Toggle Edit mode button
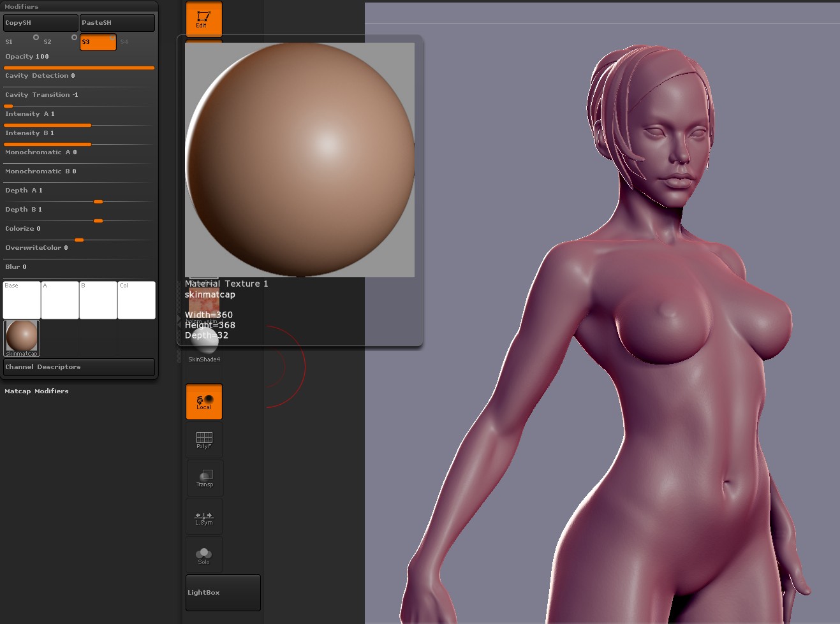This screenshot has height=624, width=840. 203,18
